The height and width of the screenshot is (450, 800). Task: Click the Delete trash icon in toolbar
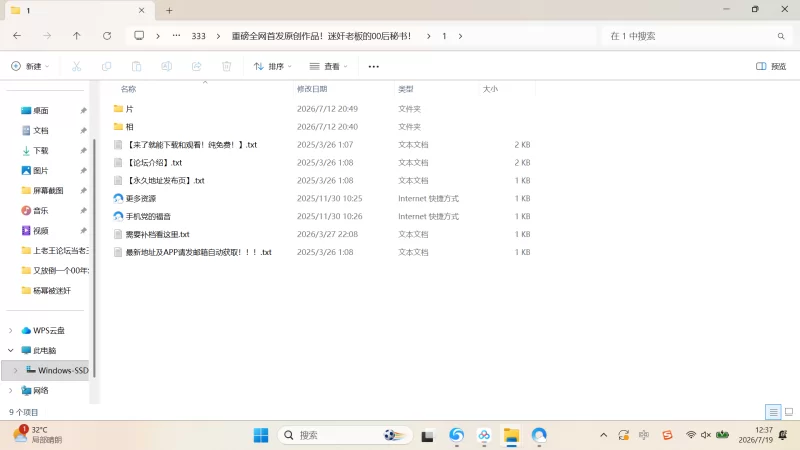227,66
